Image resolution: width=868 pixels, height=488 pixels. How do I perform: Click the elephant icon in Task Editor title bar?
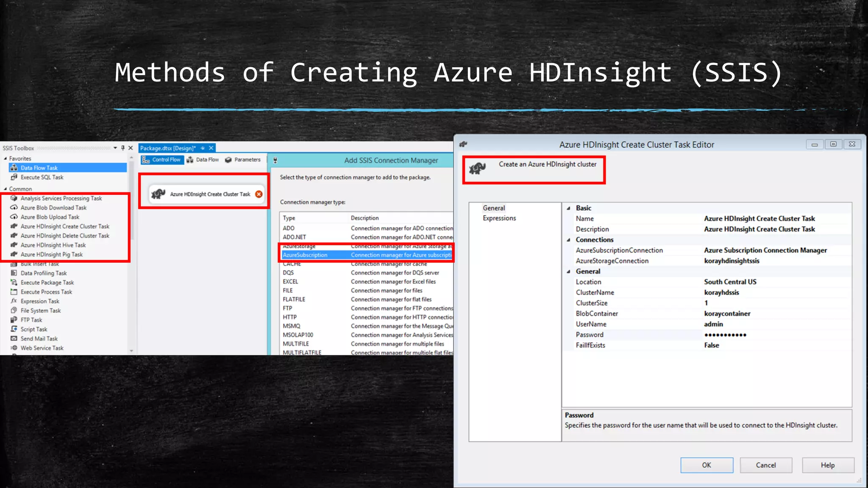pos(463,144)
